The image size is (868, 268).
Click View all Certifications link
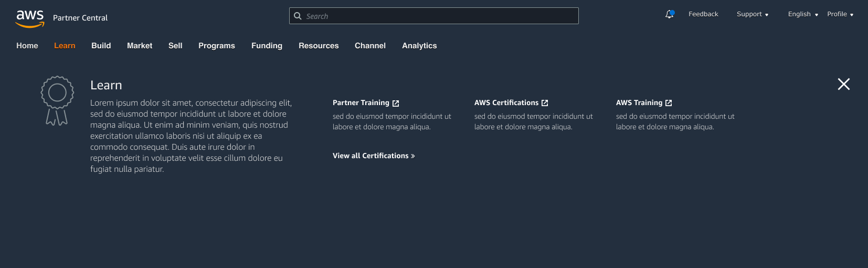371,156
